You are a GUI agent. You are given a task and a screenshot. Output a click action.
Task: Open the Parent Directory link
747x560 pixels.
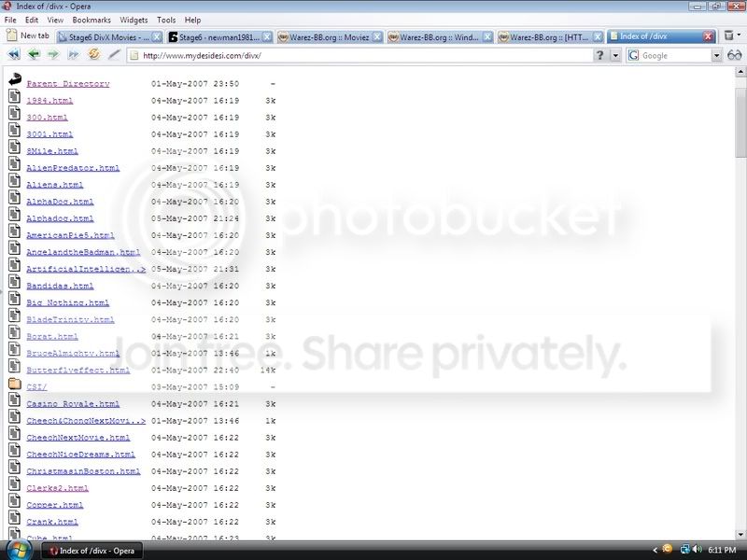68,84
